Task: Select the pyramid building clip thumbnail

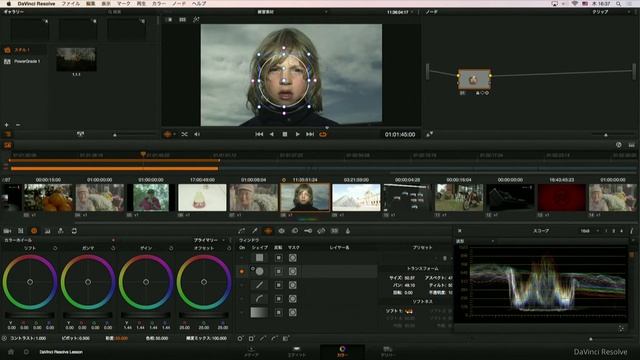Action: tap(356, 198)
